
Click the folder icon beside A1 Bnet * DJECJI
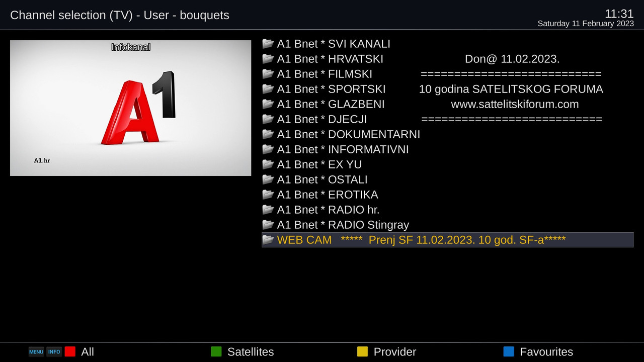[268, 119]
